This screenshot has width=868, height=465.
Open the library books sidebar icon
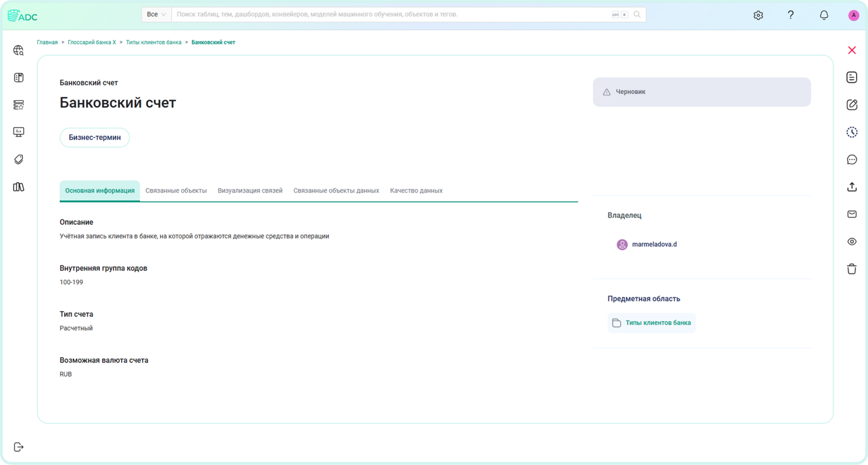click(x=19, y=187)
